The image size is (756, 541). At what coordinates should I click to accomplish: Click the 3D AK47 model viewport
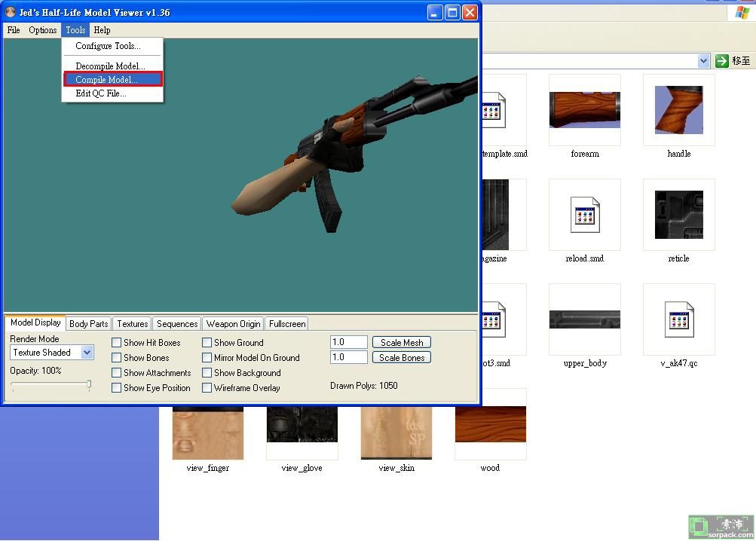[x=240, y=175]
